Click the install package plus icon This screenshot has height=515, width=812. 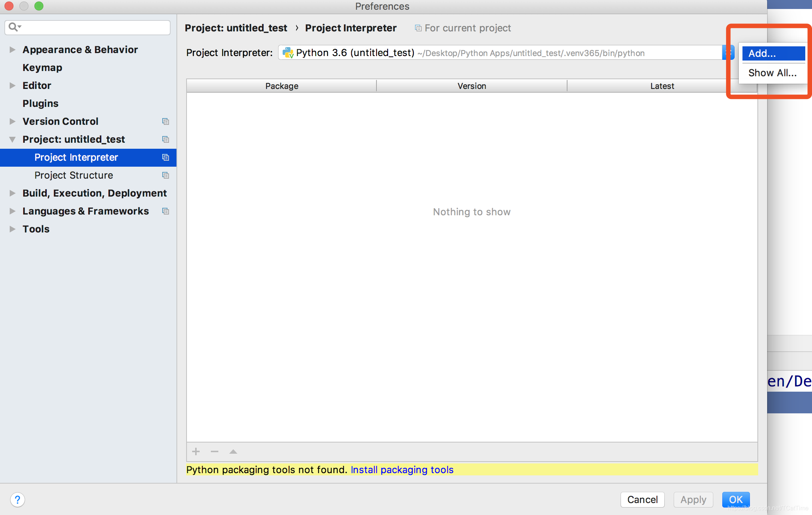click(196, 451)
